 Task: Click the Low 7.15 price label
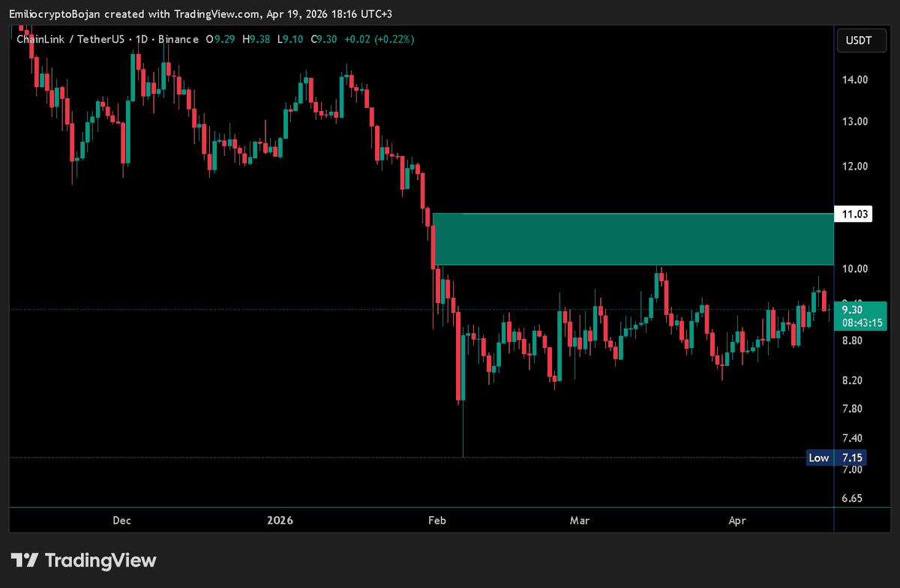tap(835, 457)
